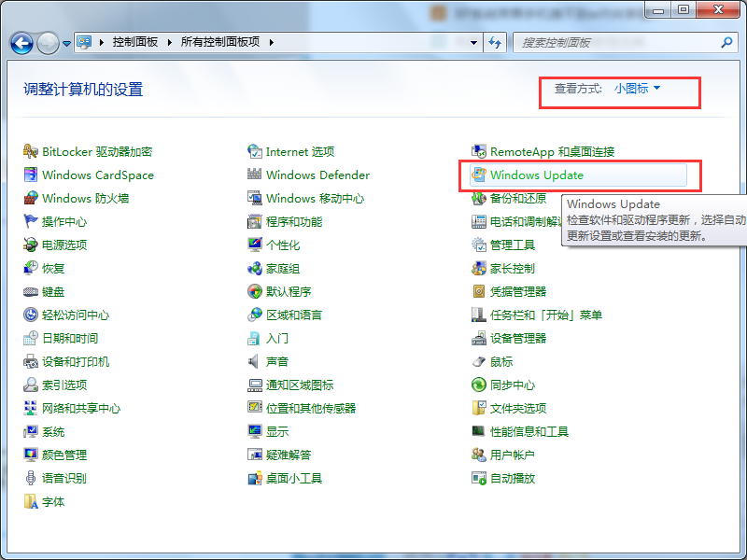Open the 颜色管理 link
747x560 pixels.
(x=64, y=455)
